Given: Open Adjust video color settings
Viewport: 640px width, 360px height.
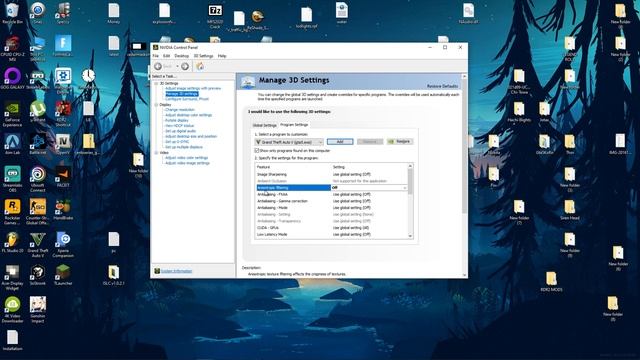Looking at the screenshot, I should (x=187, y=158).
